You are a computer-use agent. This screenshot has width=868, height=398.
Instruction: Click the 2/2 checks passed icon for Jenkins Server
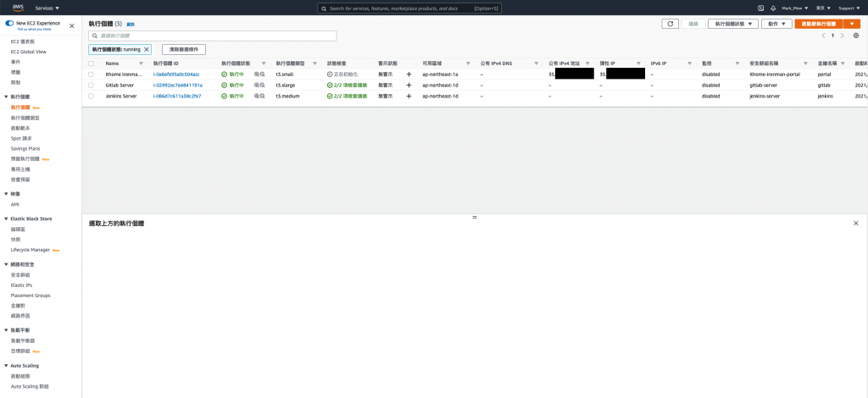pyautogui.click(x=330, y=96)
